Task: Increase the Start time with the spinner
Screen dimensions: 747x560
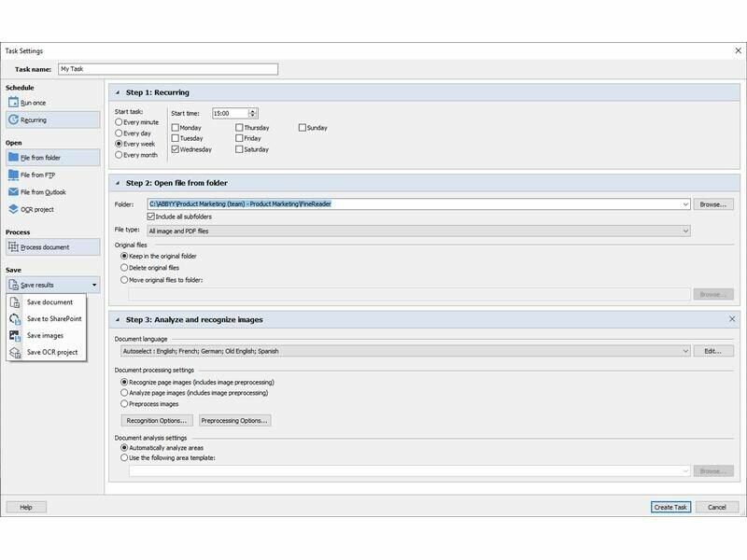Action: (x=253, y=110)
